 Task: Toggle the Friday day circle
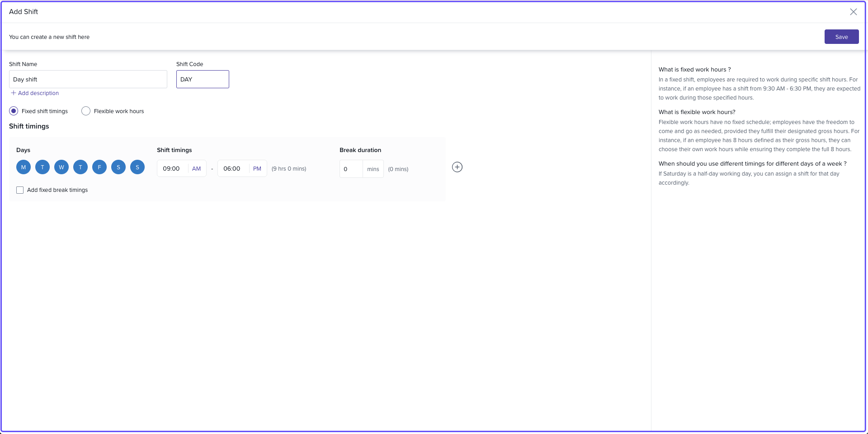[99, 167]
